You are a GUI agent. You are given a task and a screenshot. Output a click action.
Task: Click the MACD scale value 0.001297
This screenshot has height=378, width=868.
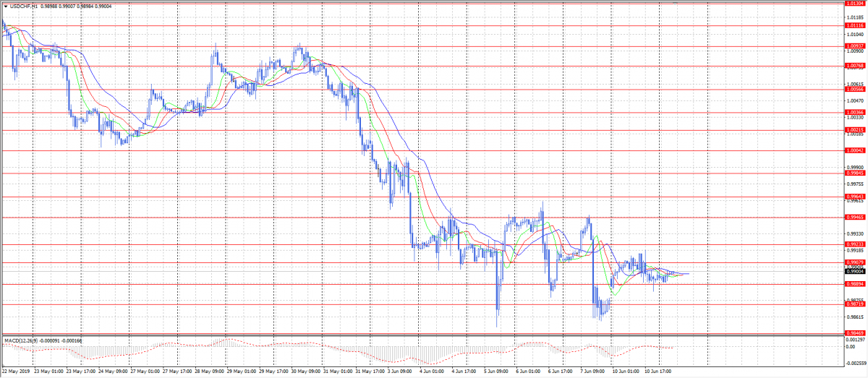(x=856, y=339)
